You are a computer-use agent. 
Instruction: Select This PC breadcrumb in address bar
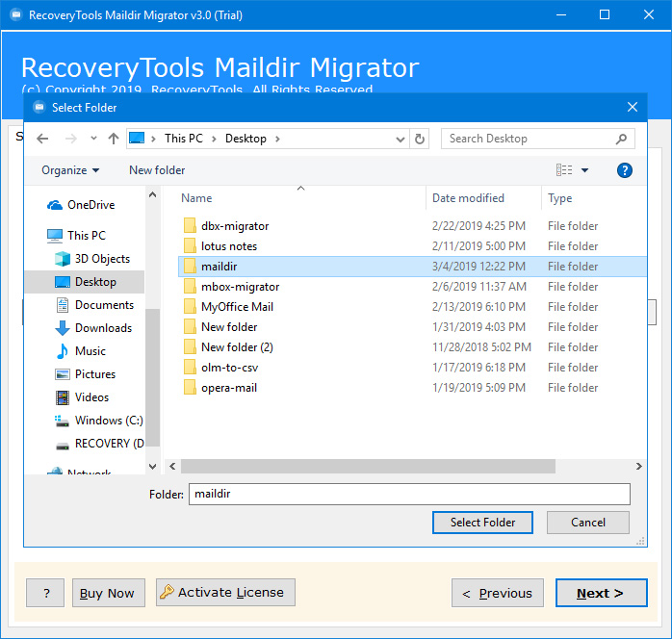(x=184, y=139)
